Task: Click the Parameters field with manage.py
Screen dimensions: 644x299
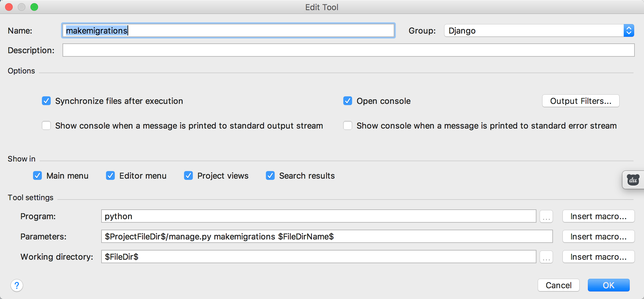Action: pyautogui.click(x=327, y=237)
